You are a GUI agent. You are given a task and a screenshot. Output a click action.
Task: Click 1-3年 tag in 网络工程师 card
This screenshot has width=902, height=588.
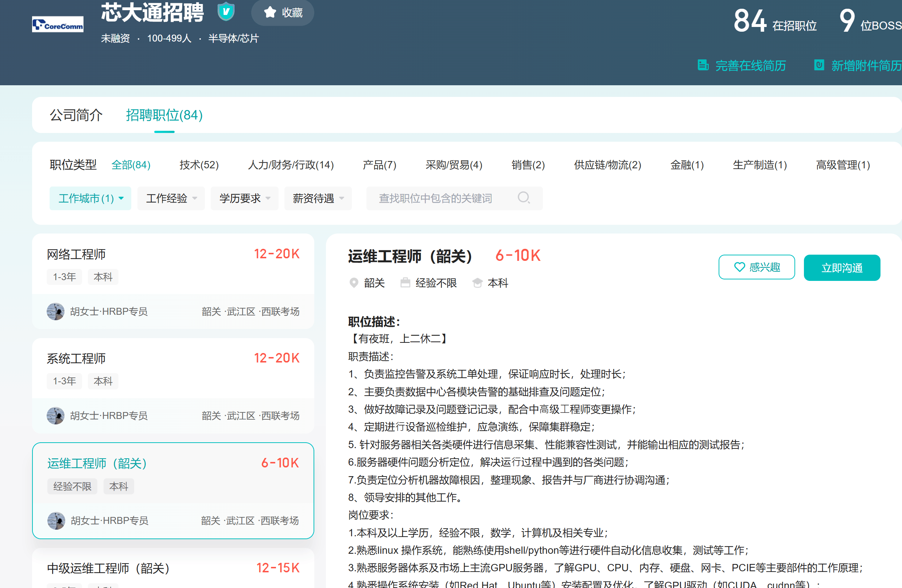click(x=65, y=277)
